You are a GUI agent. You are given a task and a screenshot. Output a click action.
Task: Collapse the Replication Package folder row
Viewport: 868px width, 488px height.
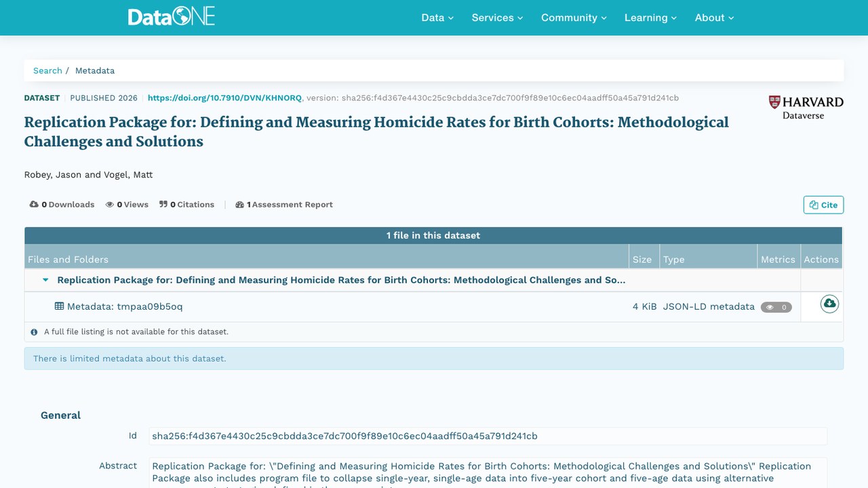45,280
